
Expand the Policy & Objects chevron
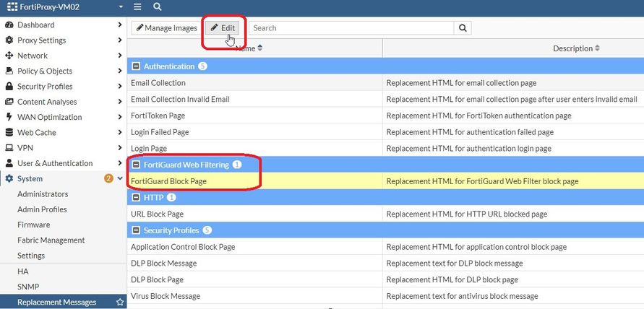pyautogui.click(x=119, y=71)
